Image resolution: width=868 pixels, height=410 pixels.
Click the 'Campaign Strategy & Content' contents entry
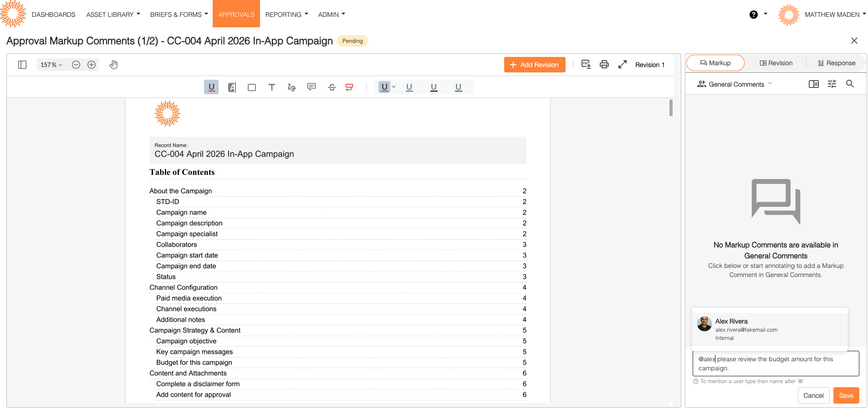195,330
